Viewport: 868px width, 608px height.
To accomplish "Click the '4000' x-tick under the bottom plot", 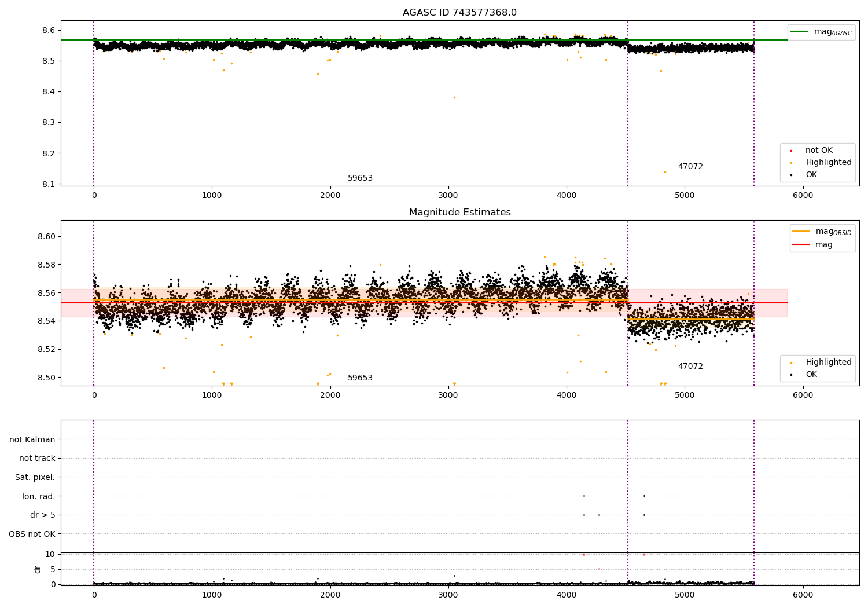I will pyautogui.click(x=567, y=595).
